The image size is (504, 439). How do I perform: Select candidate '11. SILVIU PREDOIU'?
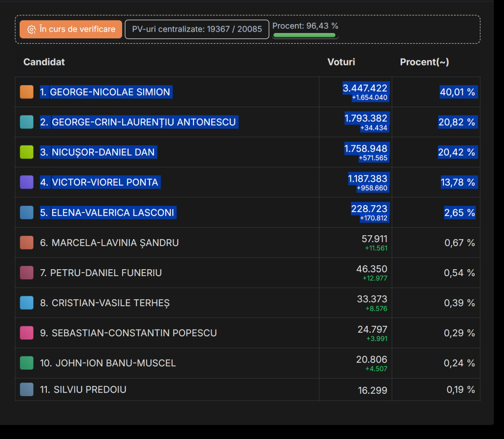83,389
